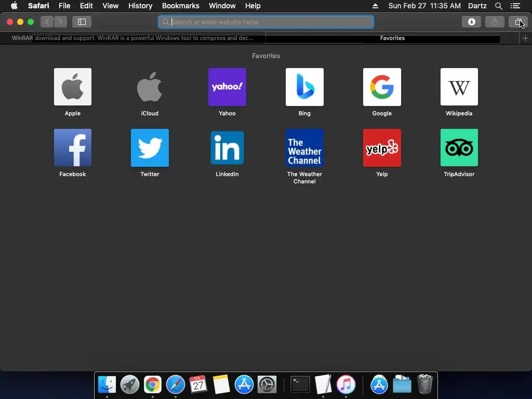Open the History menu
This screenshot has height=399, width=532.
coord(140,6)
